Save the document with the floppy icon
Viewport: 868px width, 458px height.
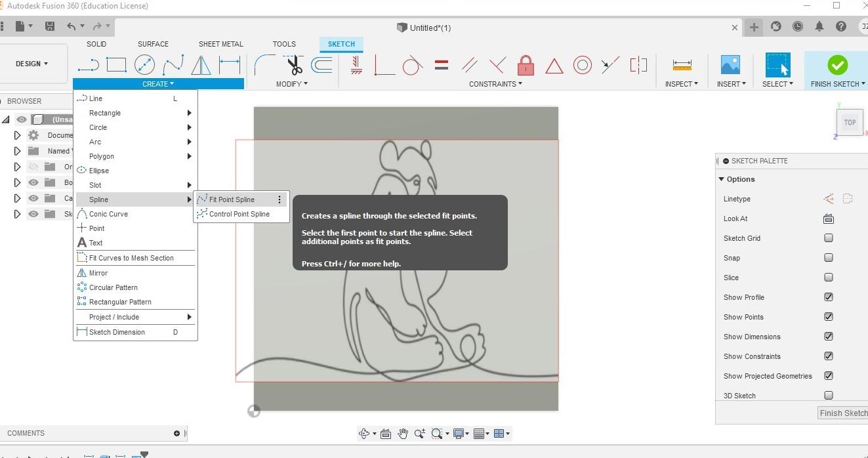coord(49,26)
